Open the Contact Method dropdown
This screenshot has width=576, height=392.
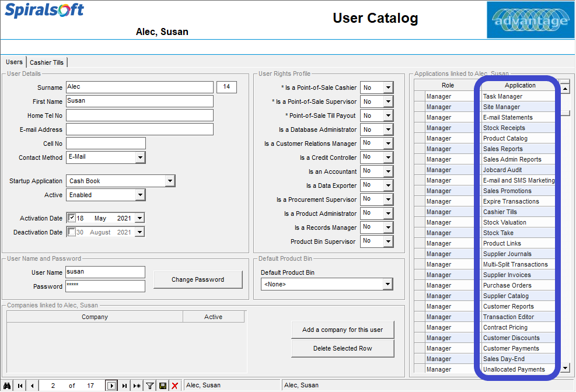tap(140, 157)
